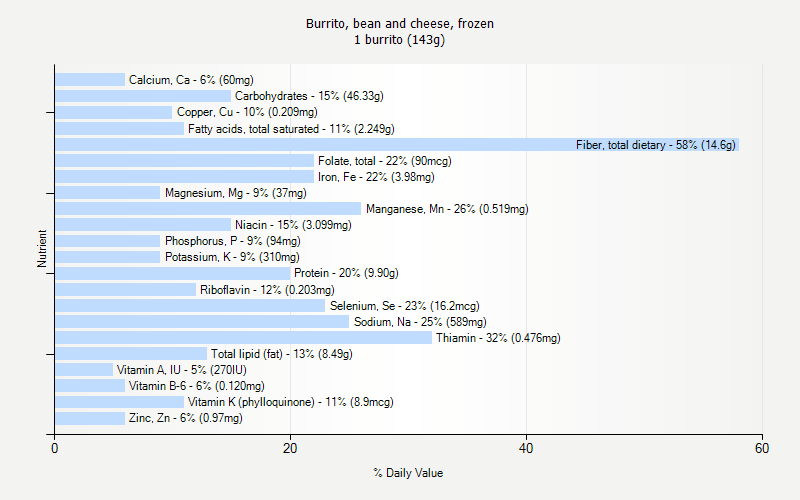Click 'Vitamin B-6 - 6% (0.120mg)' label

click(196, 386)
